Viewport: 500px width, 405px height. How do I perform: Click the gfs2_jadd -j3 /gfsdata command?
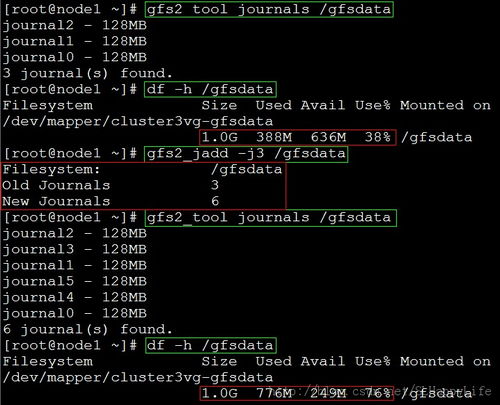246,153
